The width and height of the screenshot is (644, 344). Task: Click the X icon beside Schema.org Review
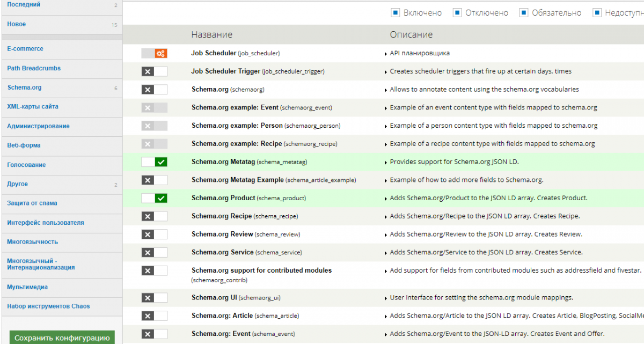pyautogui.click(x=148, y=235)
